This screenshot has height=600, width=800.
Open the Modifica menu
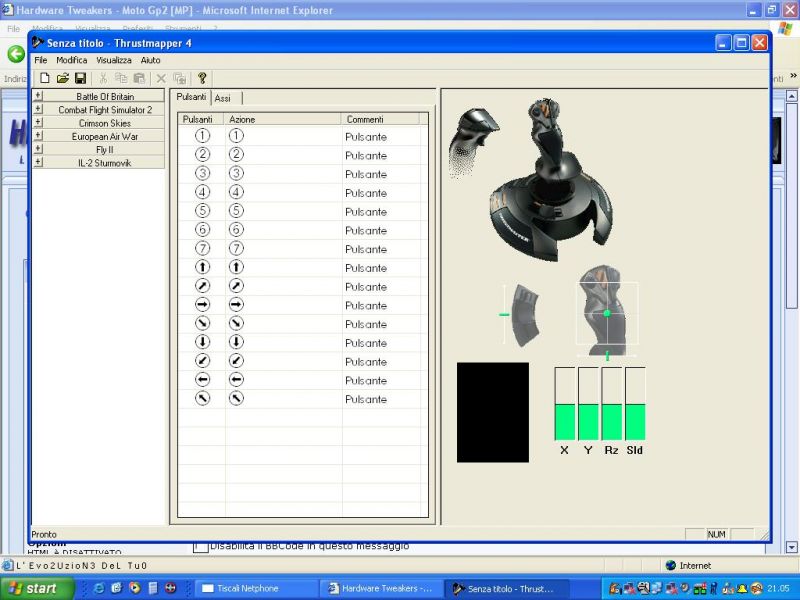coord(71,60)
